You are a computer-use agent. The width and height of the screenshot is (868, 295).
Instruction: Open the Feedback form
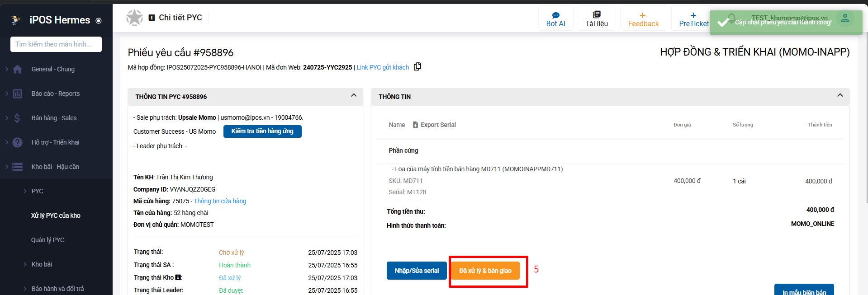(x=643, y=19)
